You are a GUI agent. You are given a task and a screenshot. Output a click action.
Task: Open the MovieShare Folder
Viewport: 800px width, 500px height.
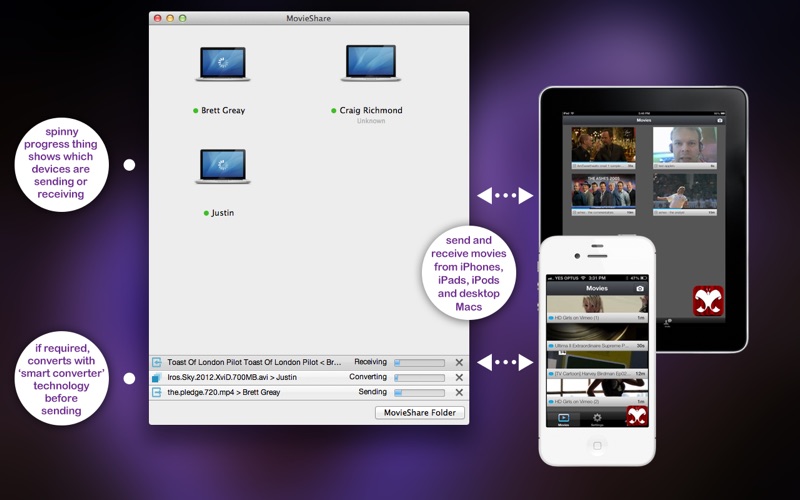420,413
